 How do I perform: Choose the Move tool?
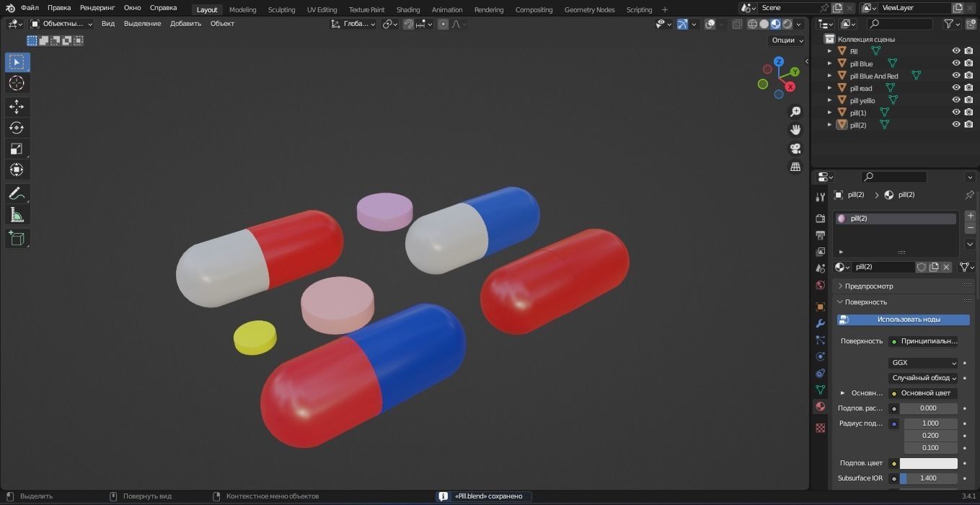(x=17, y=107)
